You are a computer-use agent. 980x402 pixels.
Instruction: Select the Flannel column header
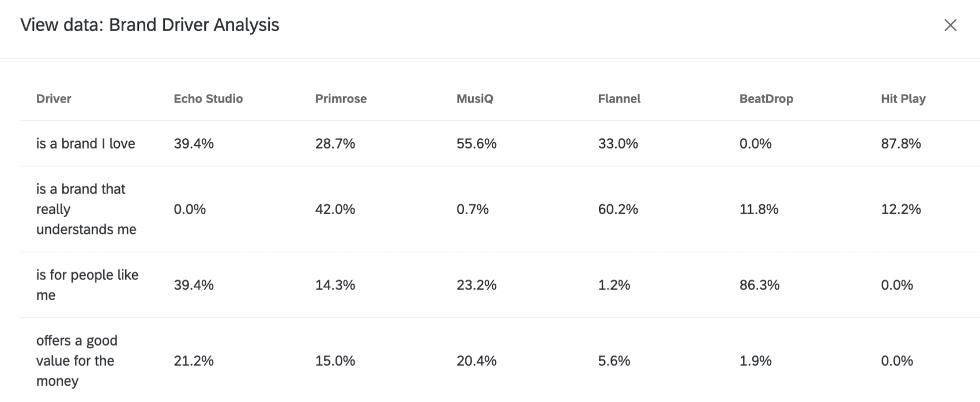coord(619,98)
